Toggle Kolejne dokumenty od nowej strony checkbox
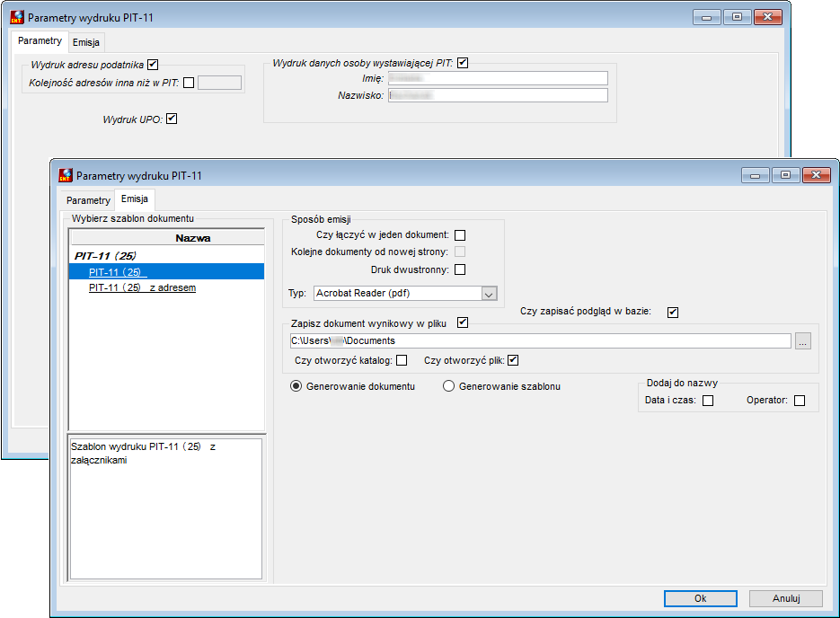 click(460, 252)
